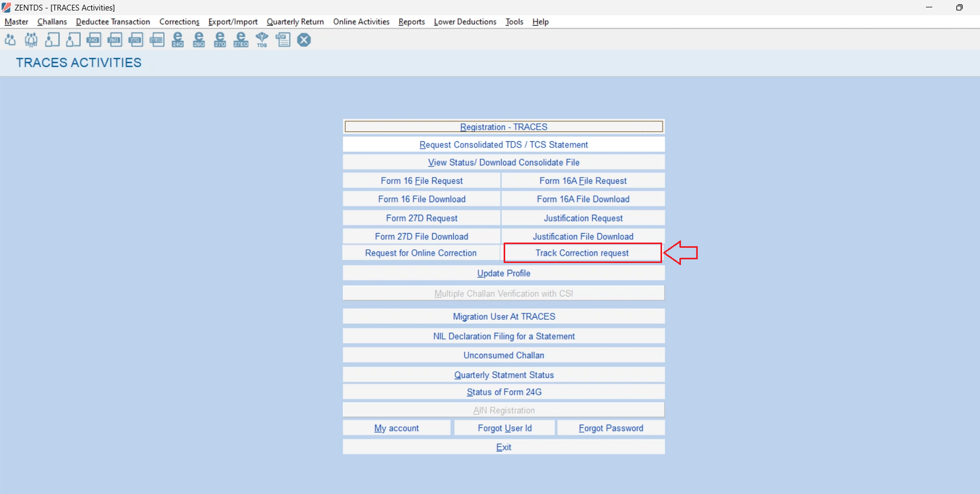Click the Forgot User Id button
Image resolution: width=980 pixels, height=494 pixels.
tap(505, 428)
